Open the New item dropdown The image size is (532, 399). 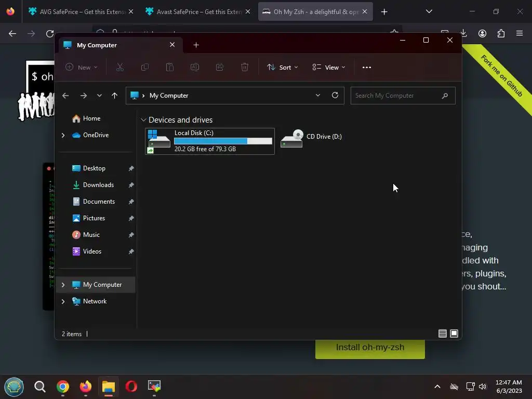tap(82, 67)
